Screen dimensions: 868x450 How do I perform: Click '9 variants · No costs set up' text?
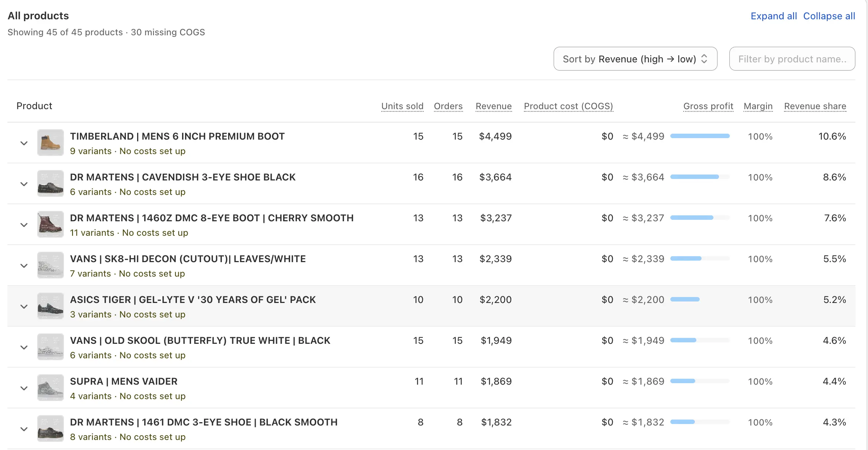pos(128,151)
